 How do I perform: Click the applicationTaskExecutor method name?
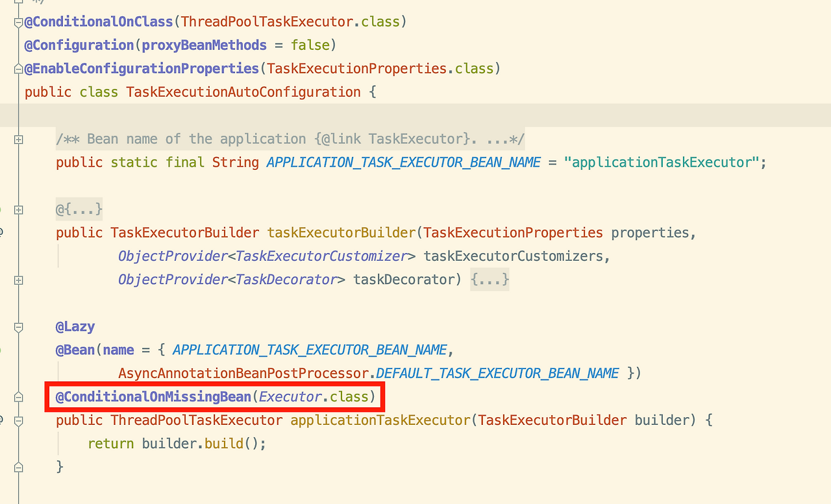[380, 420]
